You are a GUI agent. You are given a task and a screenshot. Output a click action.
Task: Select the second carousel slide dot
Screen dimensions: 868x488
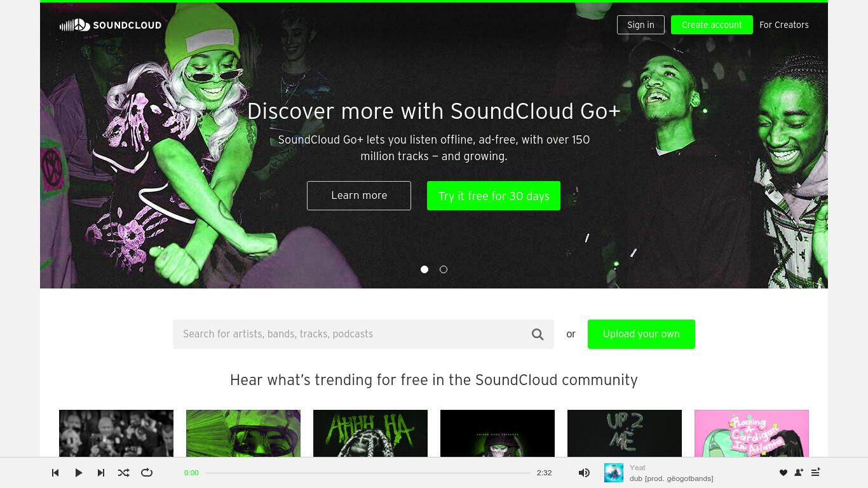pyautogui.click(x=444, y=269)
